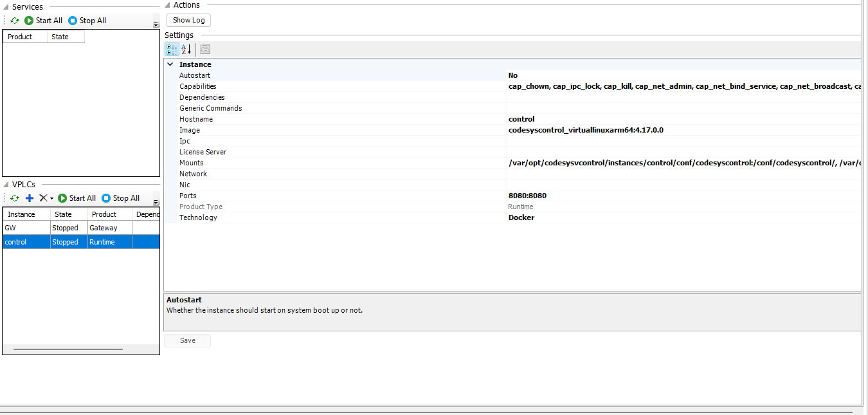Refresh the VPLCs instance list
Screen dimensions: 868x415
tap(15, 198)
